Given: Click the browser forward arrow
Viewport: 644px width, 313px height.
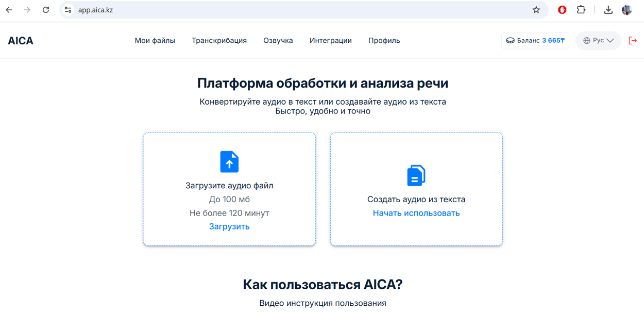Looking at the screenshot, I should (x=27, y=10).
